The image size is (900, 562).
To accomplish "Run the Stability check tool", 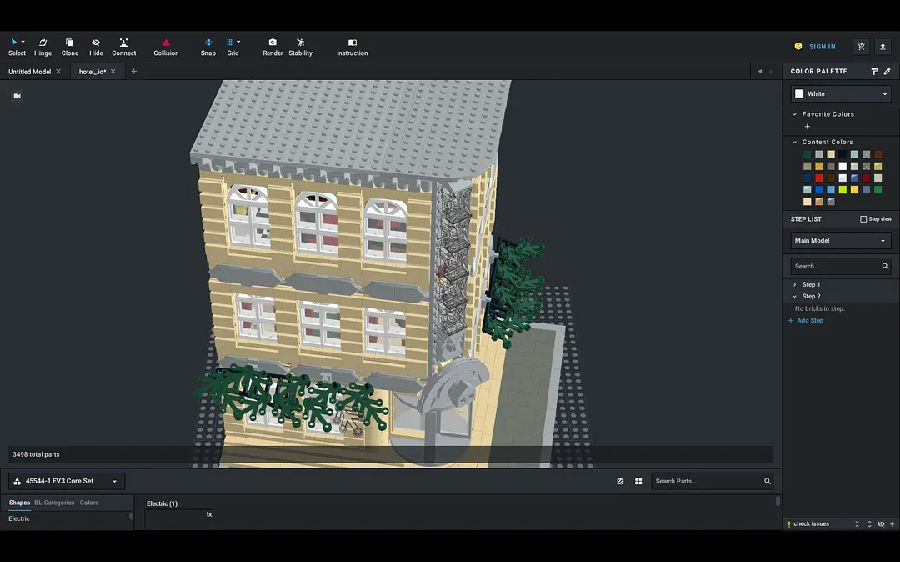I will tap(300, 46).
